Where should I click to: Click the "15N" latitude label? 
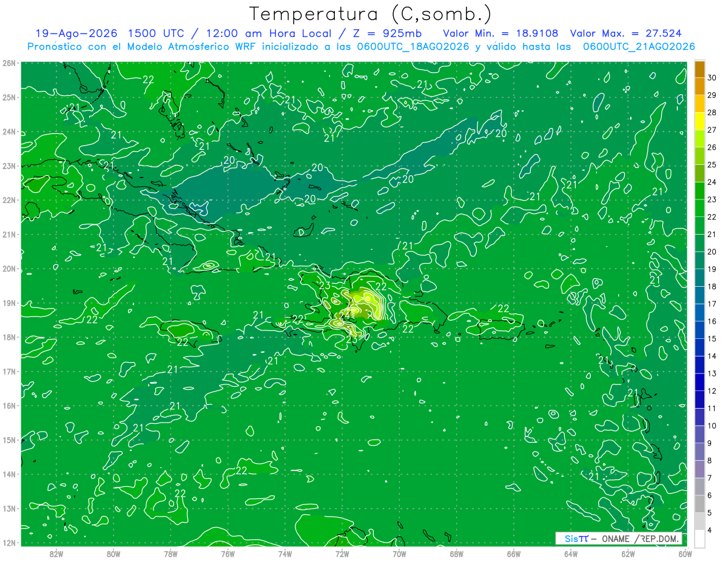pos(9,440)
